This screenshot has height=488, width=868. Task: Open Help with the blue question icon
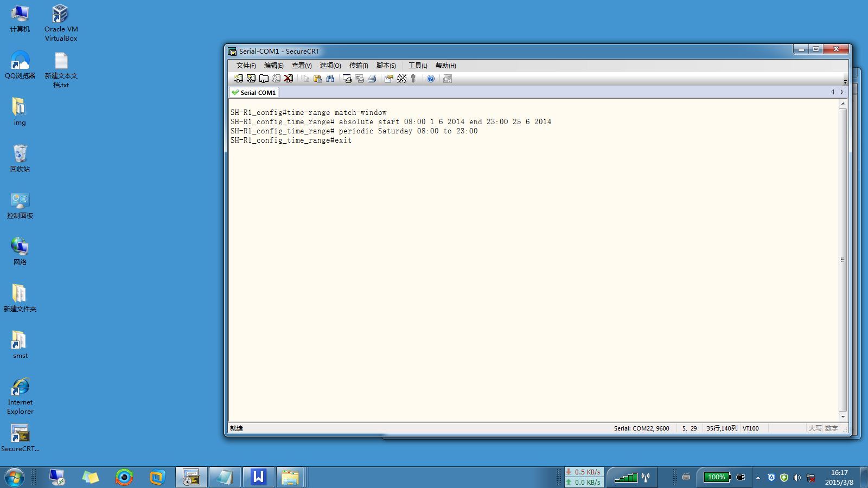[431, 79]
